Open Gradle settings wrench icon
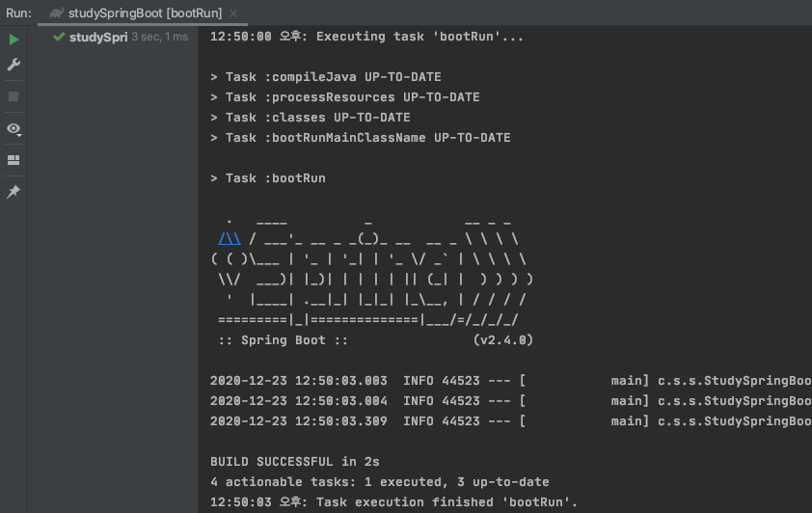Image resolution: width=812 pixels, height=513 pixels. pos(14,65)
